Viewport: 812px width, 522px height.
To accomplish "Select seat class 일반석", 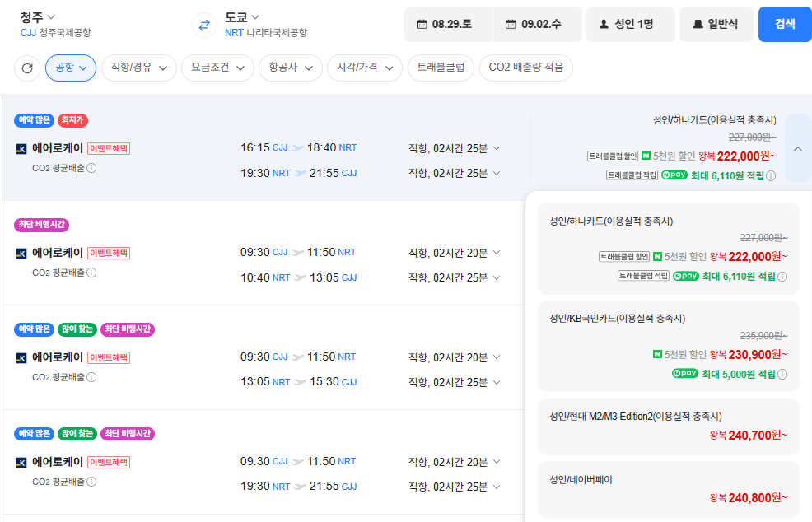I will pyautogui.click(x=716, y=25).
